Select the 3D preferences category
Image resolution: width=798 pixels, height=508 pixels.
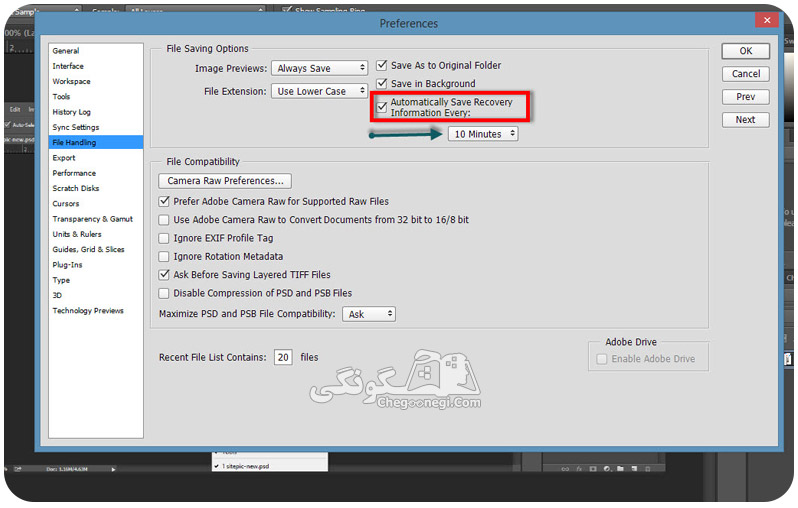coord(96,295)
